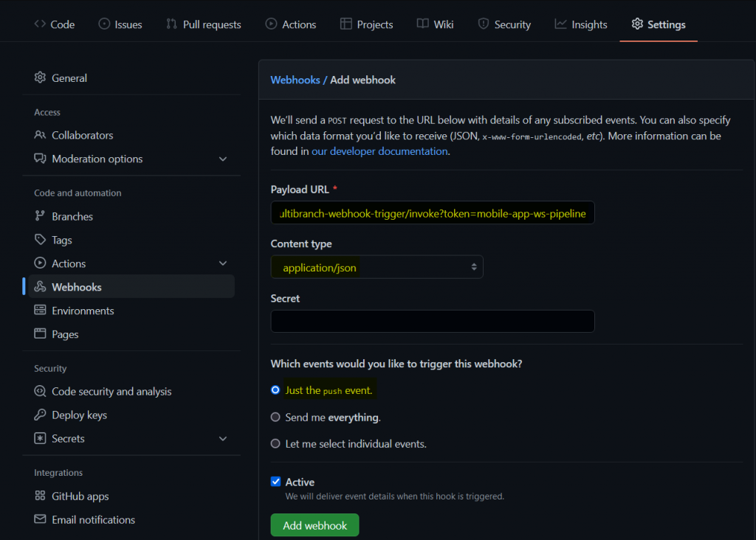The height and width of the screenshot is (540, 756).
Task: Select Just the push event option
Action: click(275, 390)
